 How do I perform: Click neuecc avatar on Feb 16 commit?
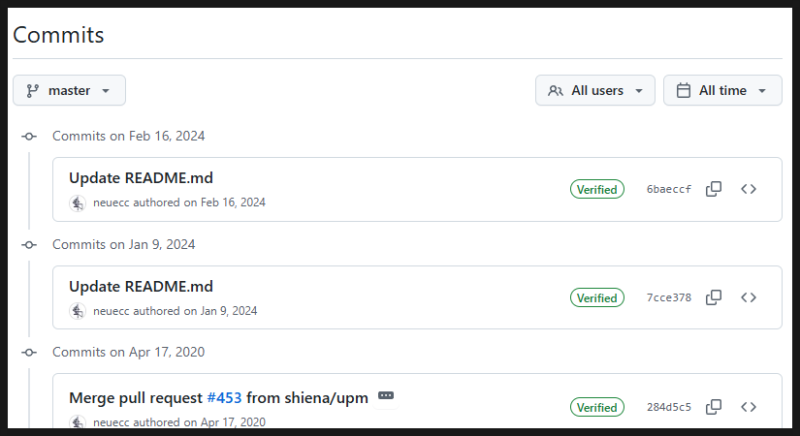[78, 202]
